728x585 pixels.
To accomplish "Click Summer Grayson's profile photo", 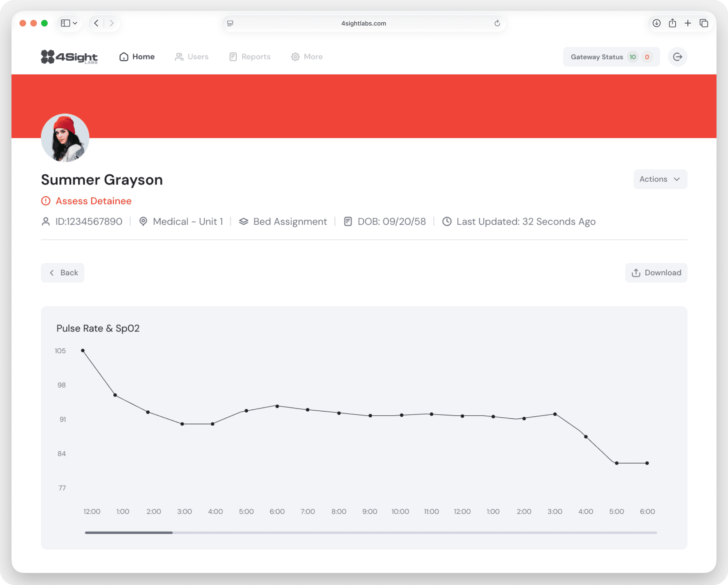I will pos(65,138).
